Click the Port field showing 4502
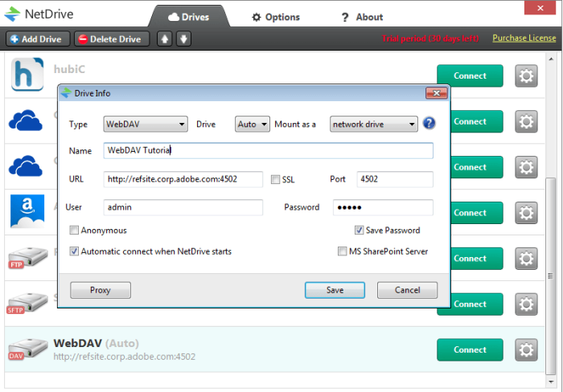 pyautogui.click(x=395, y=179)
